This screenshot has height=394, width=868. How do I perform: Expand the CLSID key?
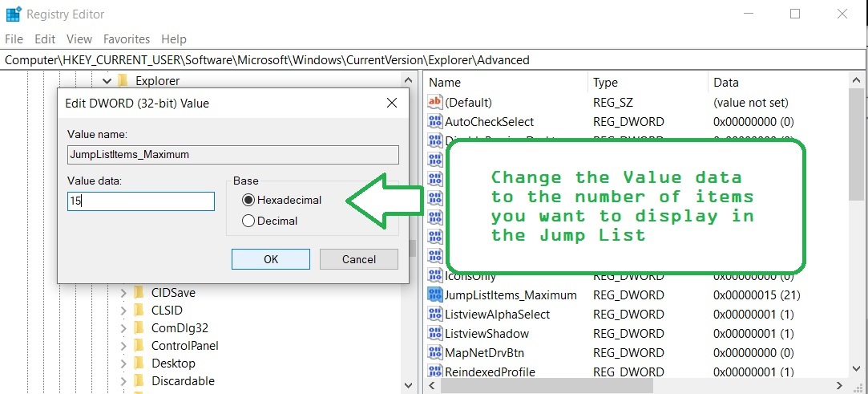coord(123,311)
